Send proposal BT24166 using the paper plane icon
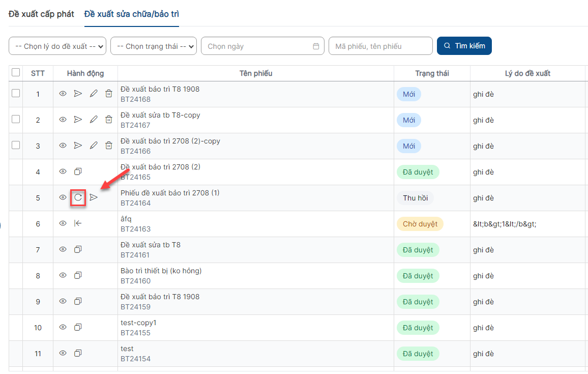The image size is (588, 374). coord(78,145)
